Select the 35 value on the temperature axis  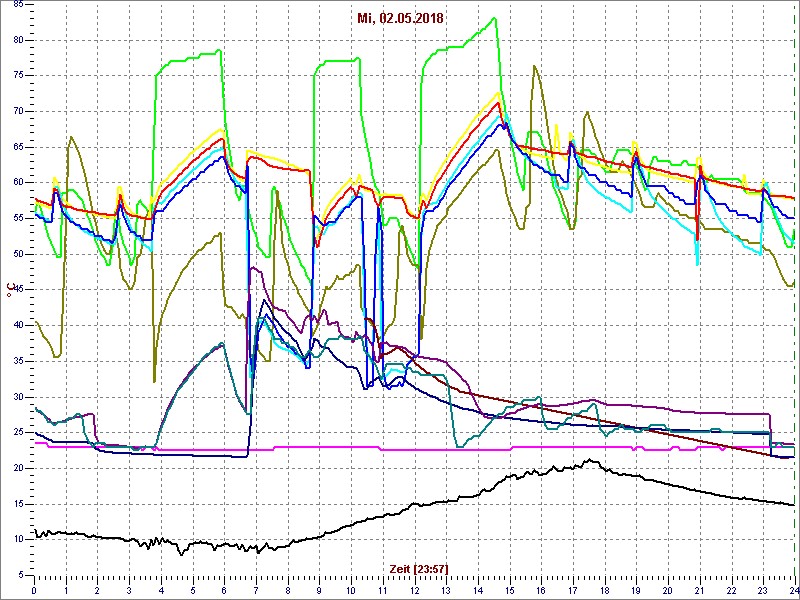(x=17, y=361)
